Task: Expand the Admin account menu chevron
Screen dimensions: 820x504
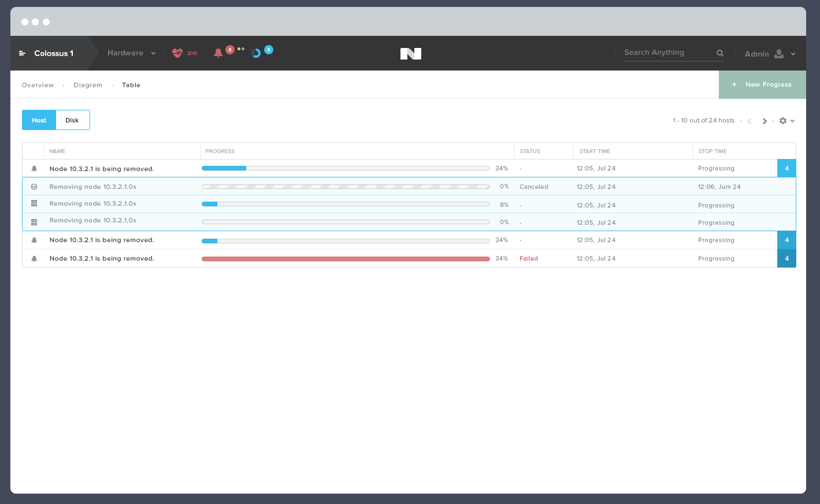Action: [x=793, y=54]
